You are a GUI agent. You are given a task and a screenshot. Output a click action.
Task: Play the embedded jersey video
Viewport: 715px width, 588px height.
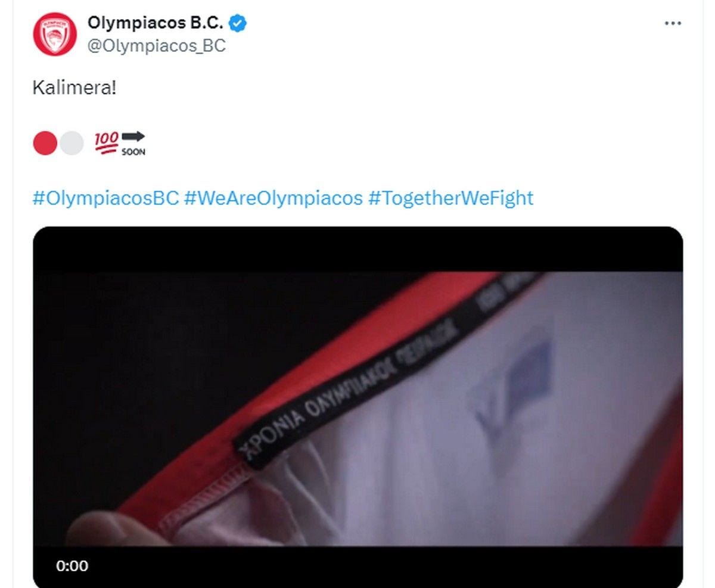[357, 407]
